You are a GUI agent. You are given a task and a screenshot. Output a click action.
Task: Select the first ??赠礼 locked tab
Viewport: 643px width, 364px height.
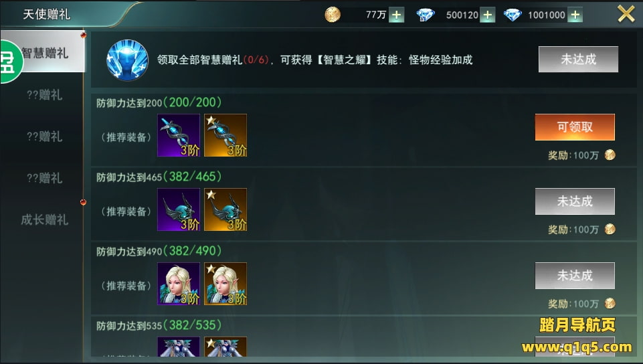click(x=44, y=95)
